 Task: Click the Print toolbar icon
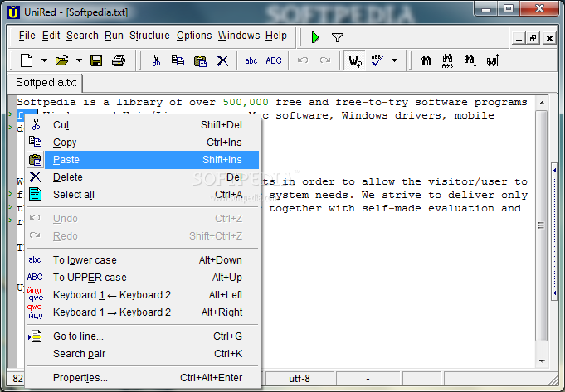pos(119,60)
